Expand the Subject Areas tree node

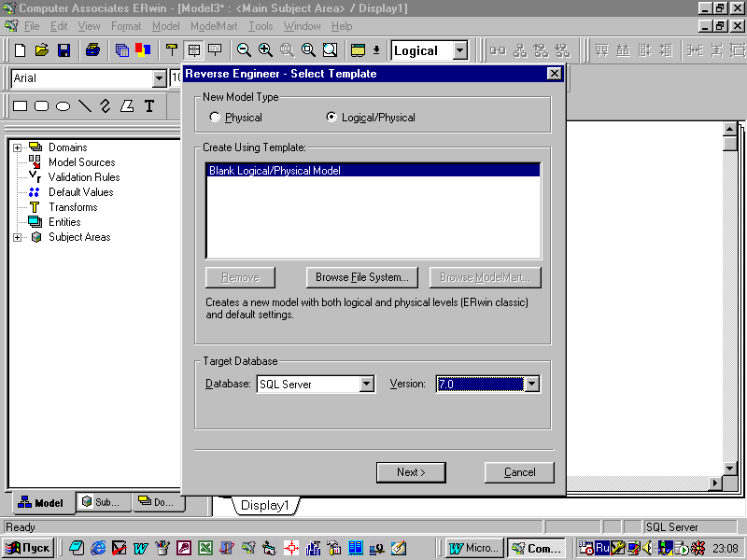tap(17, 237)
